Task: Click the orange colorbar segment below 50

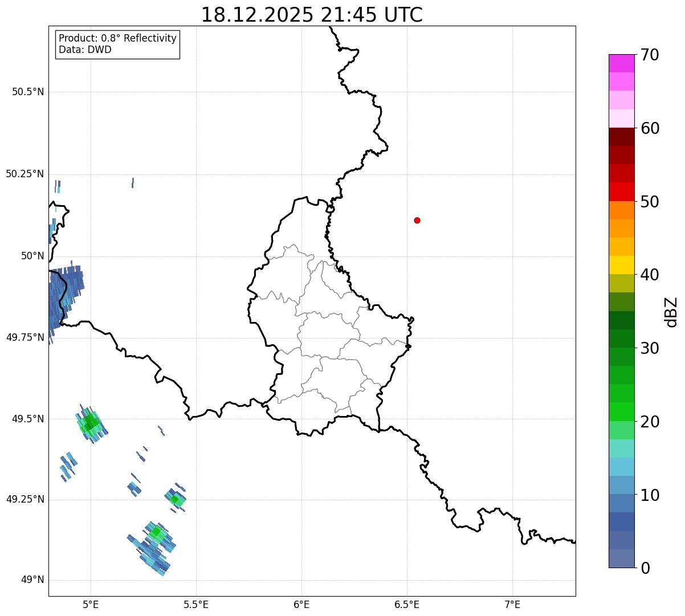Action: (x=621, y=210)
